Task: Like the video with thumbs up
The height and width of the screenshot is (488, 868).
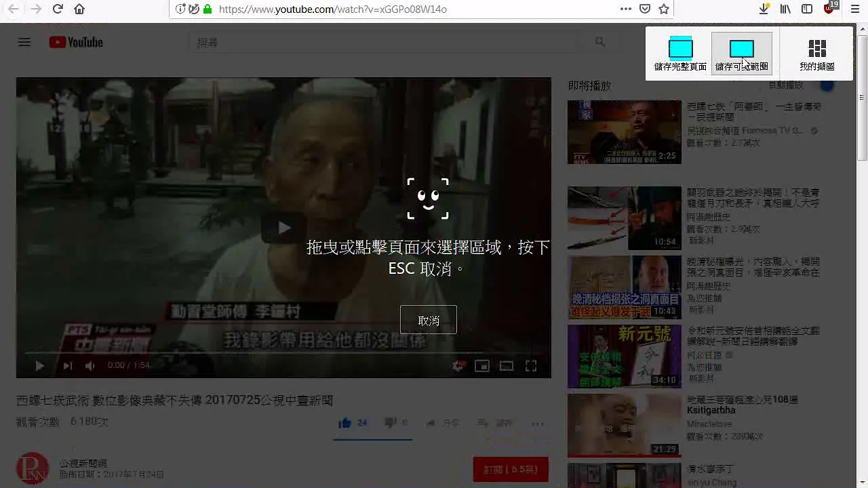Action: click(x=353, y=423)
